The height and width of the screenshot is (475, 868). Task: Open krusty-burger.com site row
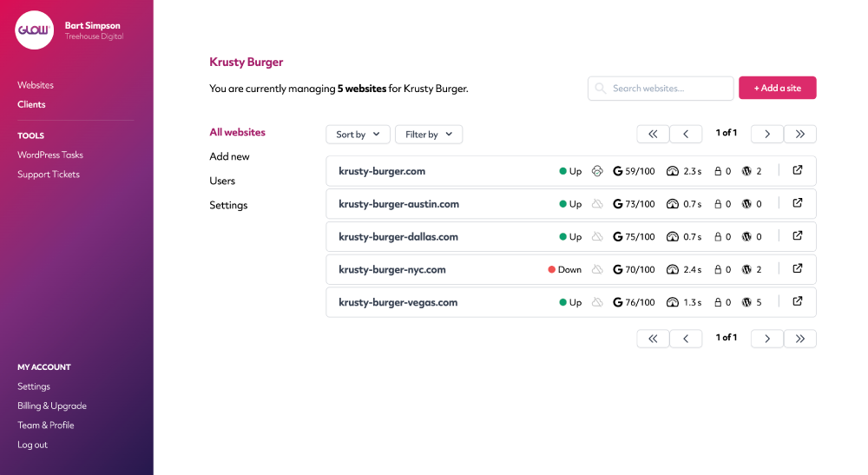[x=571, y=171]
